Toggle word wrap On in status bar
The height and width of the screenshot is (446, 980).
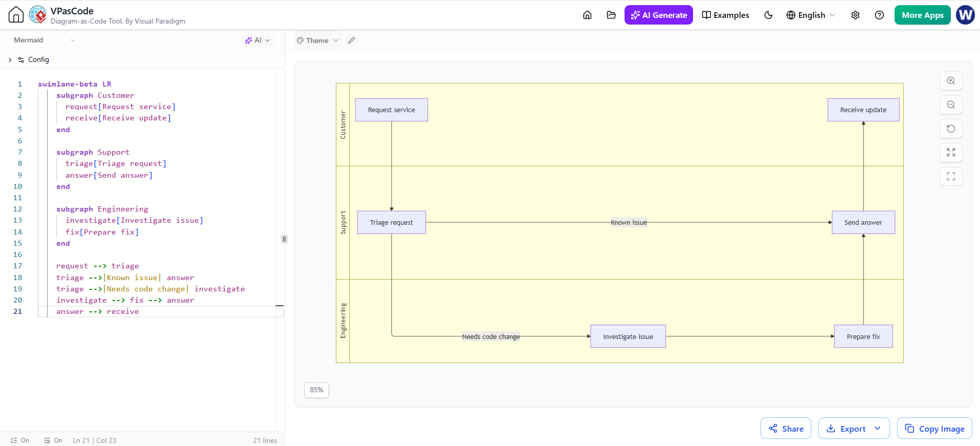[53, 440]
